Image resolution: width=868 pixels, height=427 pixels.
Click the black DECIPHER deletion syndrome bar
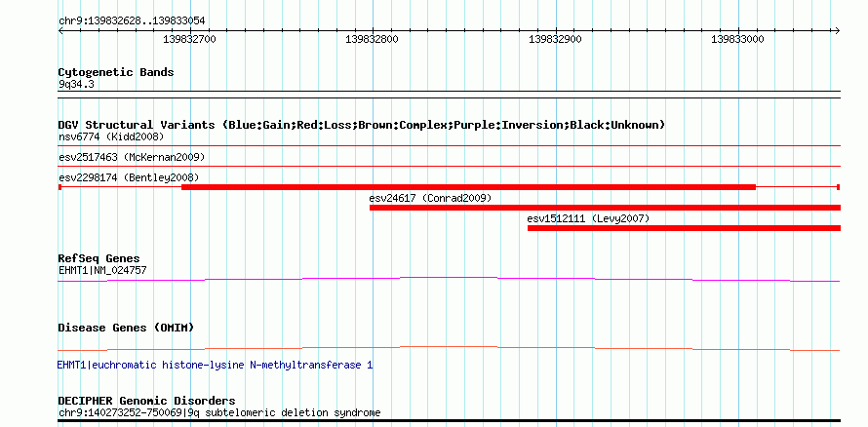click(x=449, y=421)
